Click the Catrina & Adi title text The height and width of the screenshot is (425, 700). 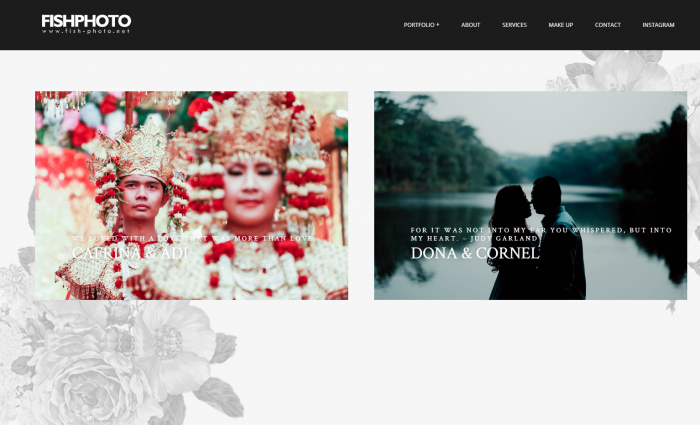click(129, 254)
